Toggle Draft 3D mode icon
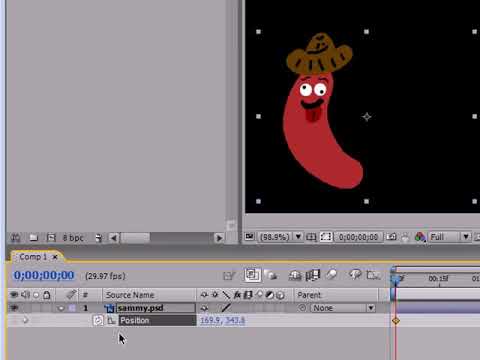Screen dimensions: 480x360 click(x=271, y=275)
